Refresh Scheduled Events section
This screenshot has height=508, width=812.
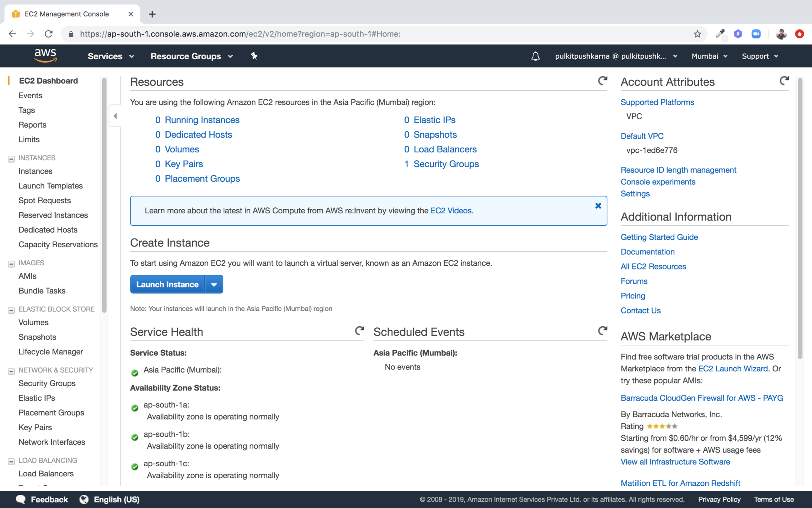click(602, 331)
